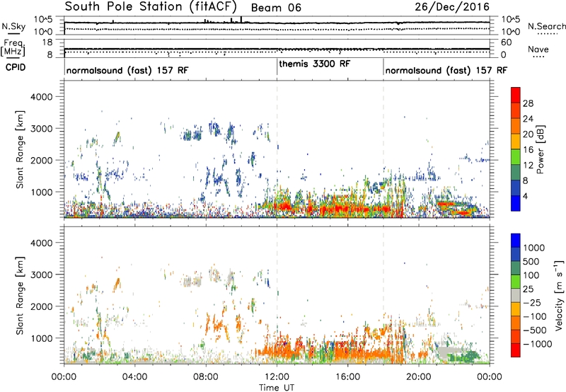Click the "16:00" time tick label

click(347, 377)
